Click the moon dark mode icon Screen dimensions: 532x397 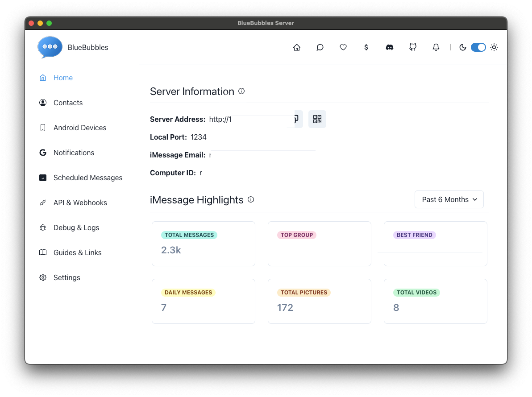click(x=462, y=47)
